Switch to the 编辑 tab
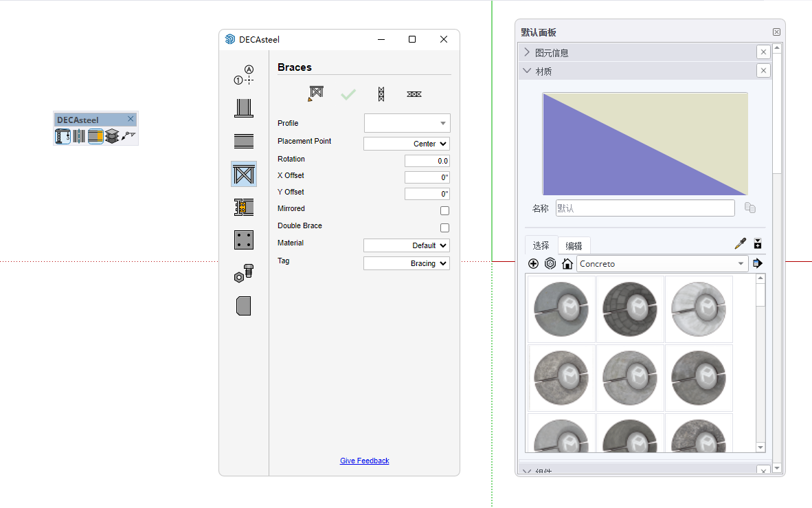 [574, 245]
